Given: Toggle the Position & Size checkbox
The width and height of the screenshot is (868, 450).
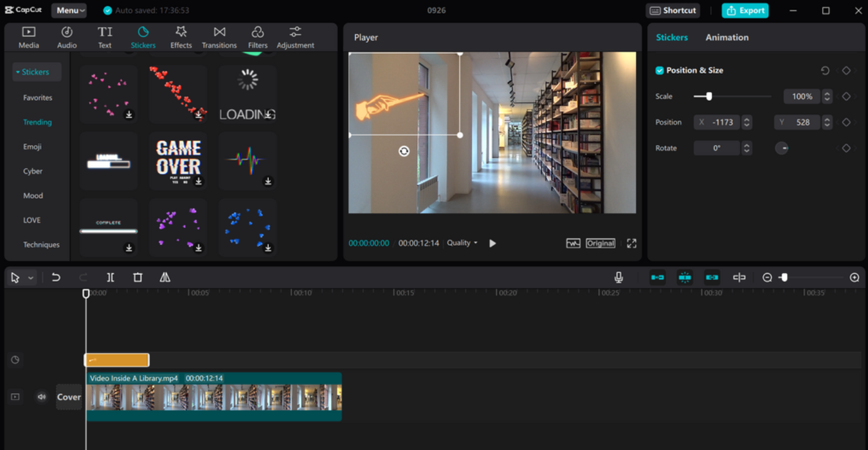Looking at the screenshot, I should tap(660, 70).
